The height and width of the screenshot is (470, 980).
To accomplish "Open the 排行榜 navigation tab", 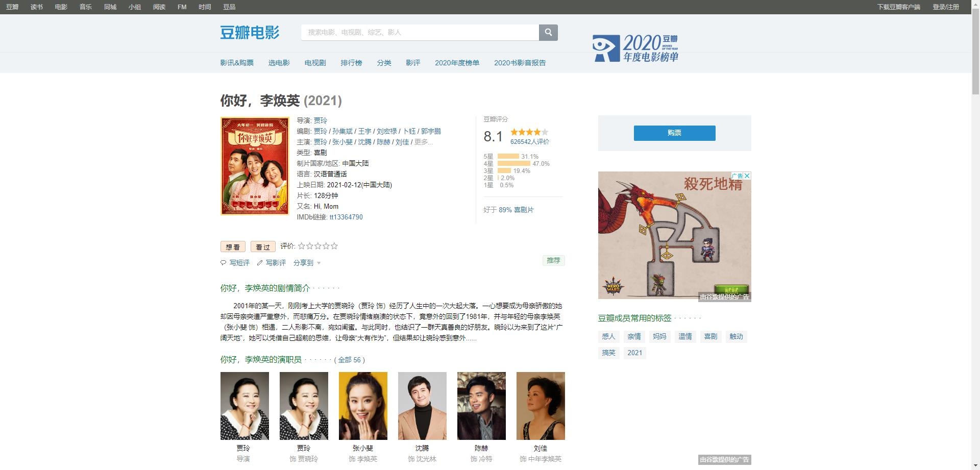I will point(351,63).
